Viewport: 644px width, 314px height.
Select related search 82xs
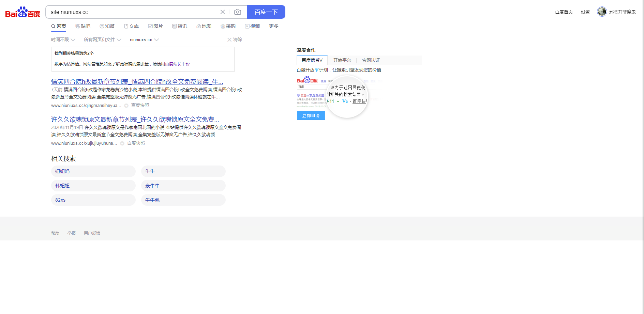[x=93, y=200]
